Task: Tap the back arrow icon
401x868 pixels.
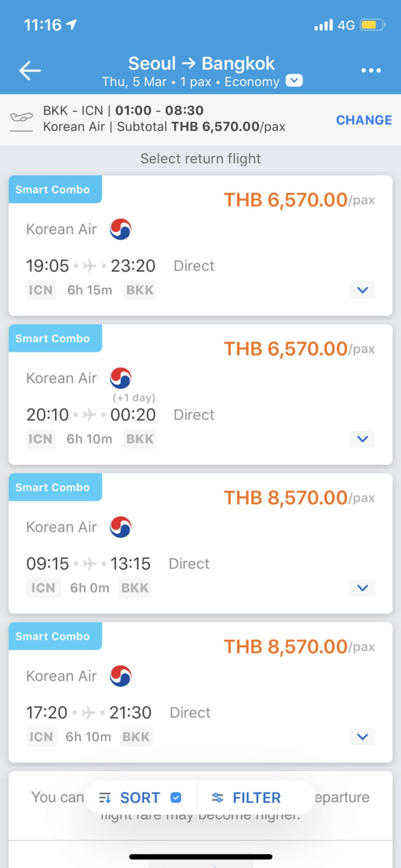Action: (30, 70)
